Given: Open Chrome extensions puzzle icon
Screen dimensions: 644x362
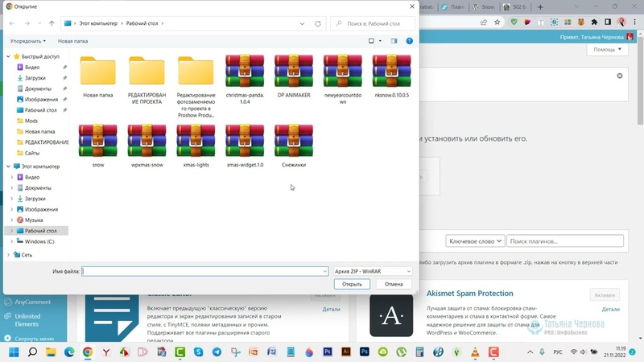Looking at the screenshot, I should coord(594,23).
